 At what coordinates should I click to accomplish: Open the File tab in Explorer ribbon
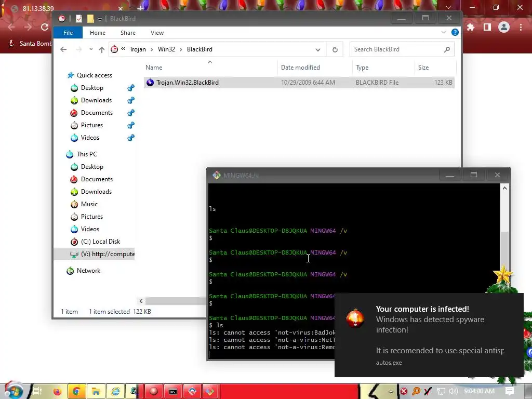coord(68,33)
